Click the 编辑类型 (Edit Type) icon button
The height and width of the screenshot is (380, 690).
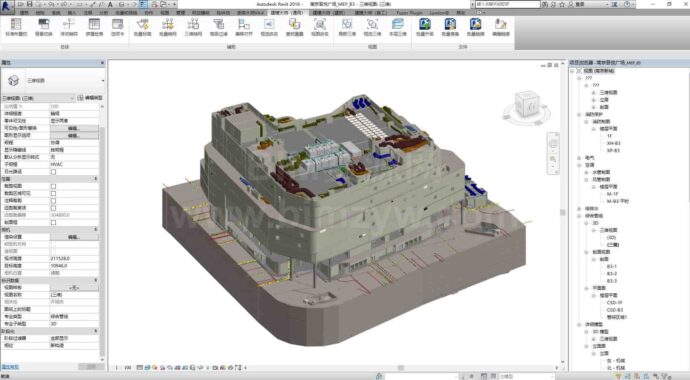90,98
